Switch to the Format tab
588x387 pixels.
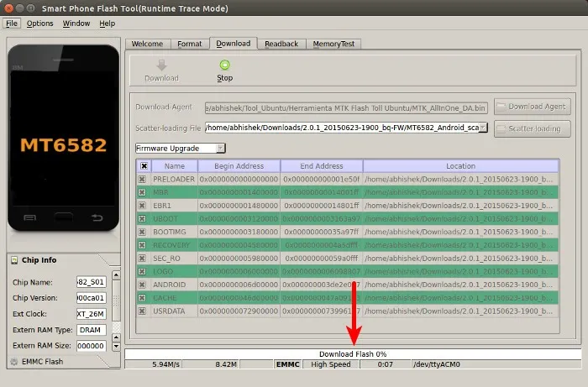tap(189, 44)
